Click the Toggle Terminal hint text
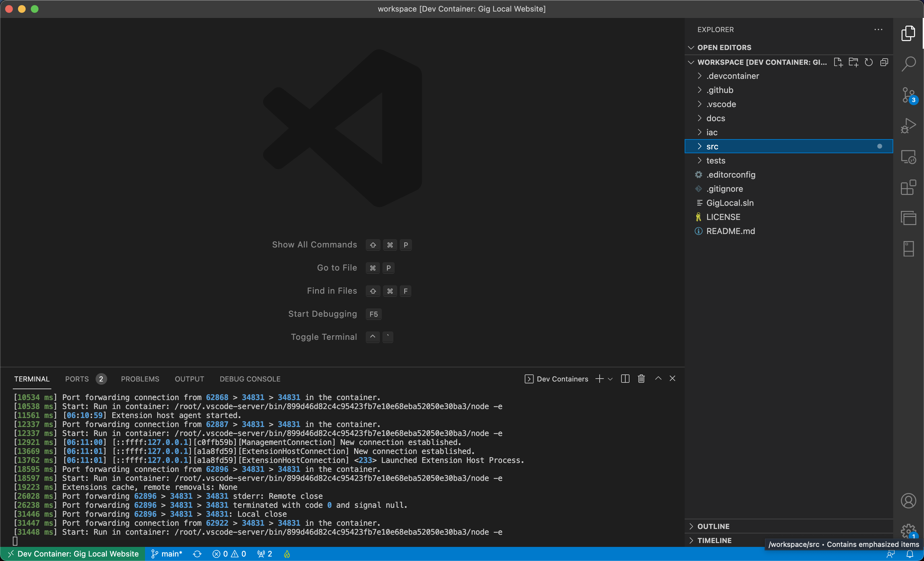 click(x=324, y=337)
